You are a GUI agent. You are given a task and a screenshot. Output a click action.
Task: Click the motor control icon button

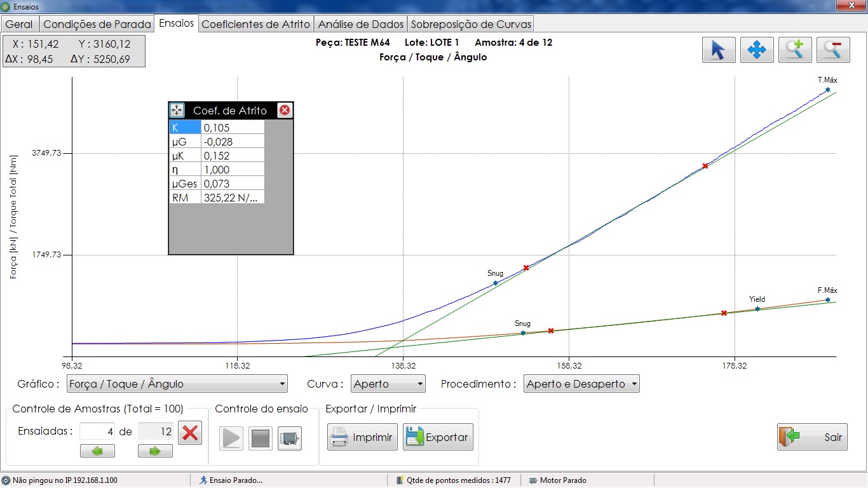pos(290,438)
